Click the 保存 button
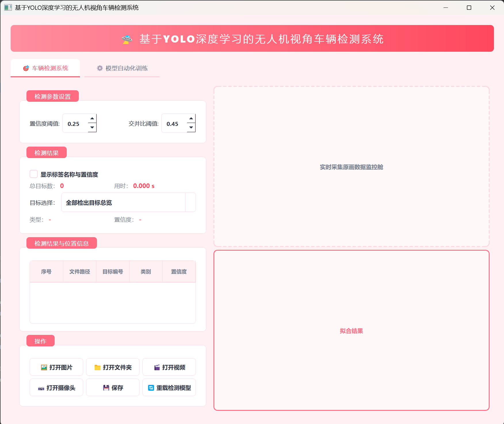Screen dimensions: 504x424 click(x=112, y=387)
